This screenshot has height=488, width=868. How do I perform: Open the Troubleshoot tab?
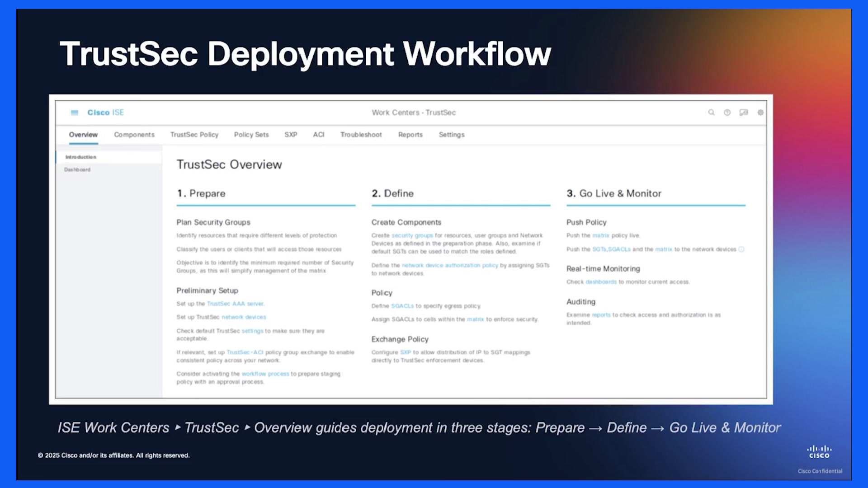coord(361,135)
